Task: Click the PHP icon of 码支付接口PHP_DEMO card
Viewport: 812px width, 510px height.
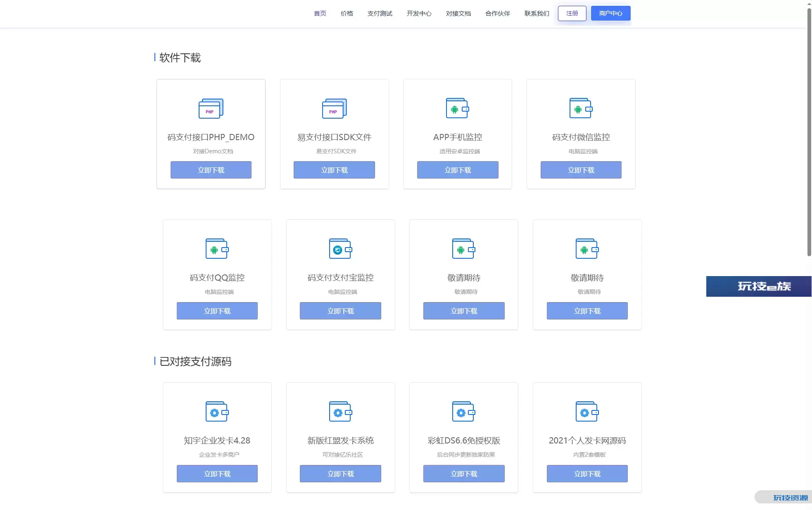Action: pos(211,108)
